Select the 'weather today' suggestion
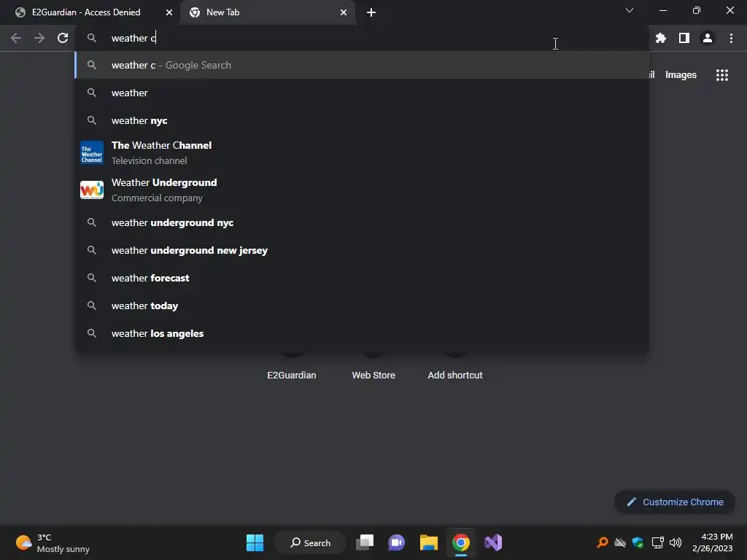This screenshot has height=560, width=747. tap(362, 306)
